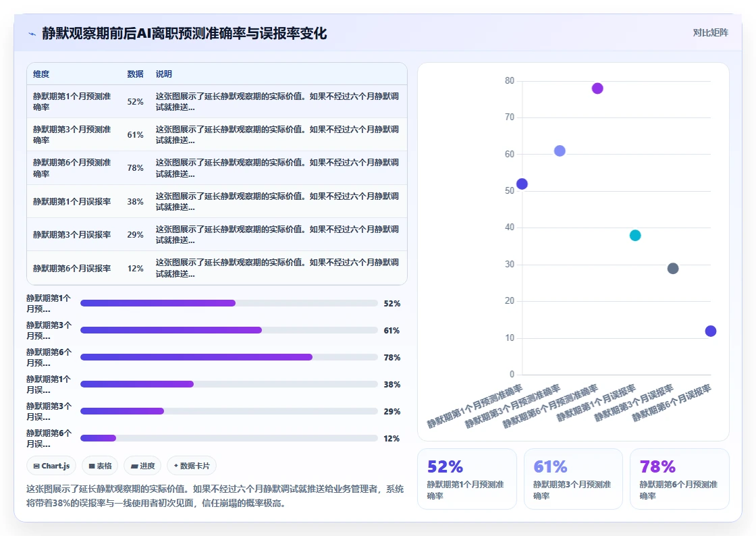Viewport: 756px width, 536px height.
Task: Click the 78% progress bar
Action: pyautogui.click(x=229, y=357)
